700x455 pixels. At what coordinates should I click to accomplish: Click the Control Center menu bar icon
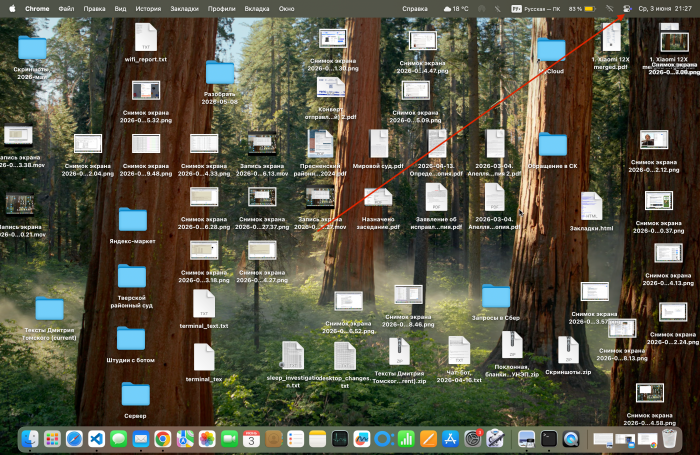tap(627, 8)
